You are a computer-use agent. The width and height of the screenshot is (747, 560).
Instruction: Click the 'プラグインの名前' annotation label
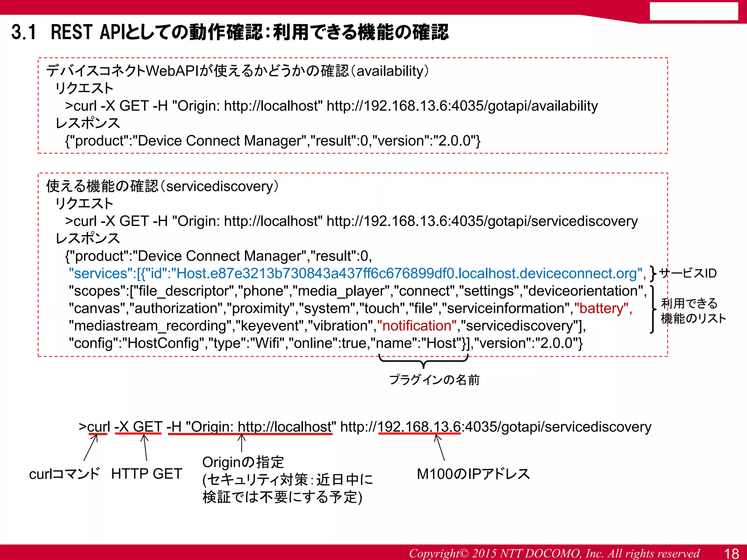tap(434, 380)
